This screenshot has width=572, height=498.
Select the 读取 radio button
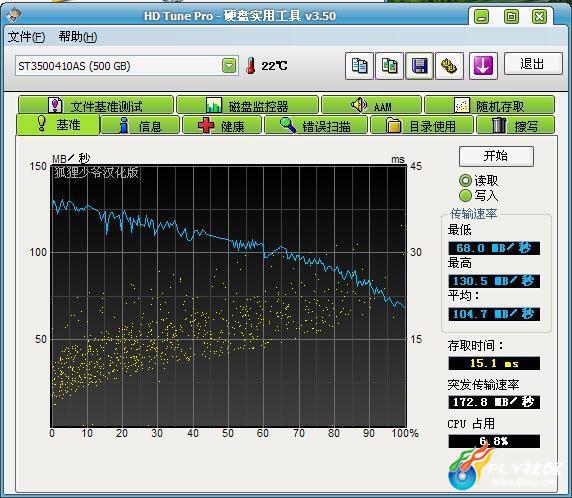click(x=465, y=180)
